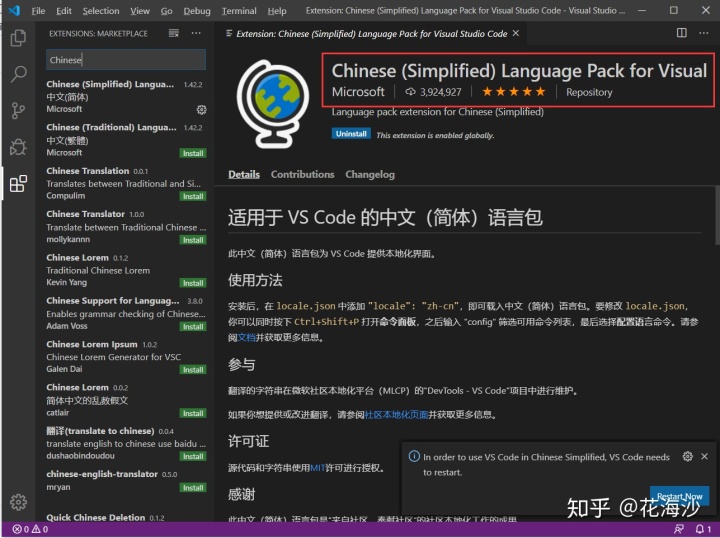Open the Debug menu
720x538 pixels.
point(197,11)
